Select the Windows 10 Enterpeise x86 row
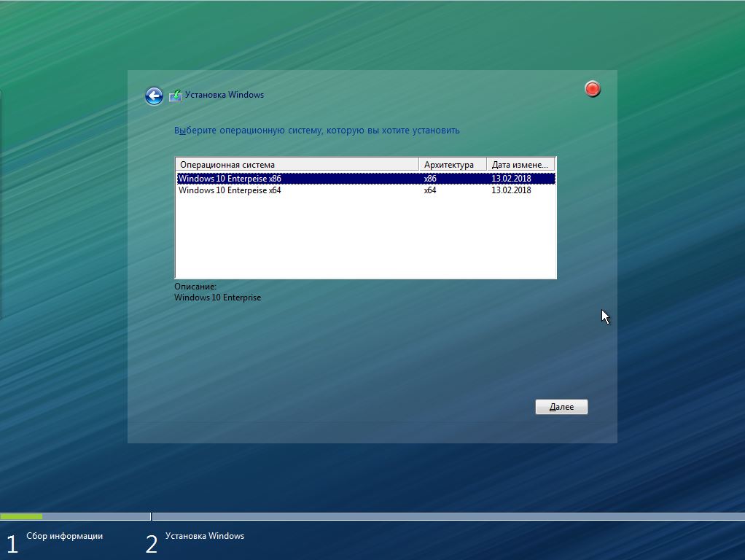 coord(366,178)
